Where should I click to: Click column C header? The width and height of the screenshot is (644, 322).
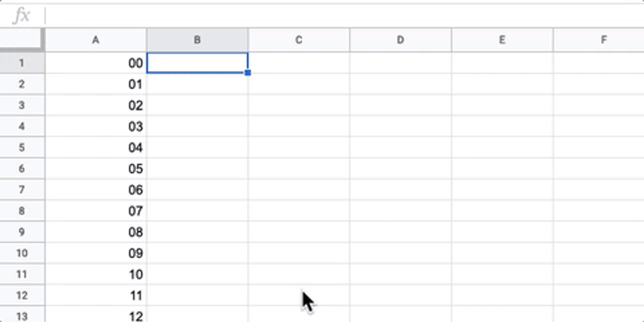pyautogui.click(x=299, y=40)
